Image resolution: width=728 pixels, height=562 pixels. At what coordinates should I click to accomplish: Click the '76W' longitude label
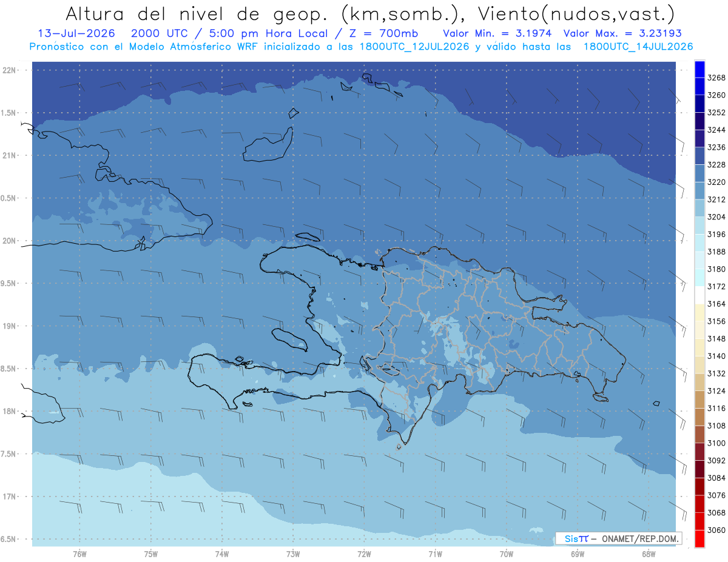tap(79, 554)
